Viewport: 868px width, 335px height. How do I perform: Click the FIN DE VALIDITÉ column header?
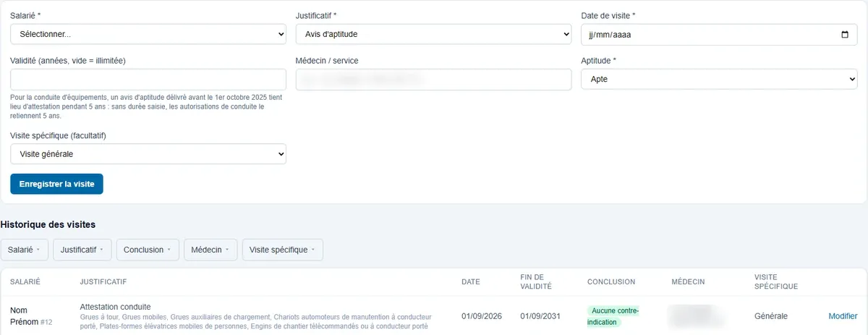click(536, 281)
